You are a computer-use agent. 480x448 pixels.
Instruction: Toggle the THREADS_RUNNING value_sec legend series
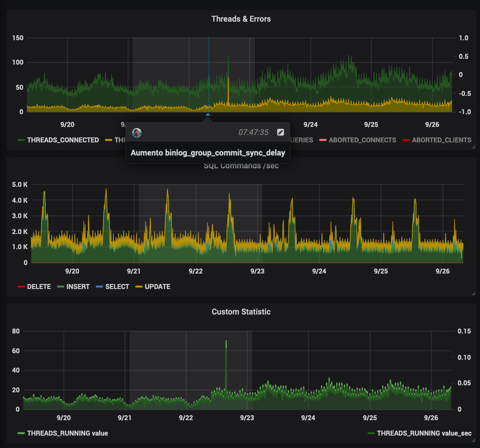424,433
